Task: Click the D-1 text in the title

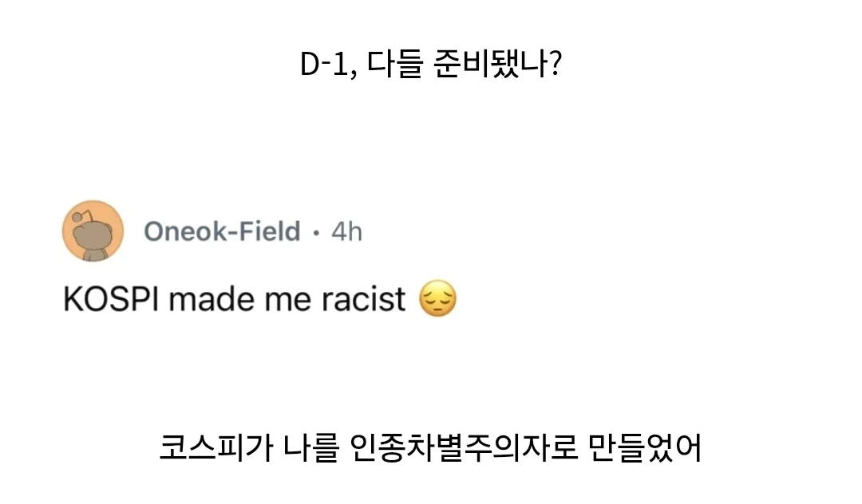Action: click(x=324, y=65)
